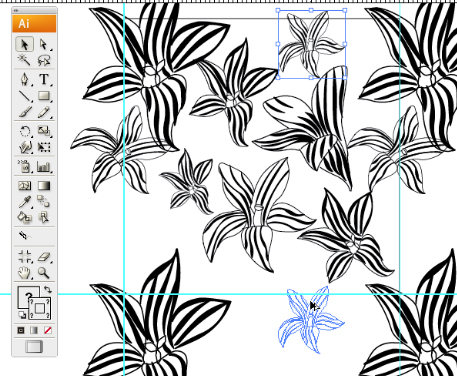Image resolution: width=457 pixels, height=376 pixels.
Task: Change screen mode button
Action: click(x=34, y=346)
